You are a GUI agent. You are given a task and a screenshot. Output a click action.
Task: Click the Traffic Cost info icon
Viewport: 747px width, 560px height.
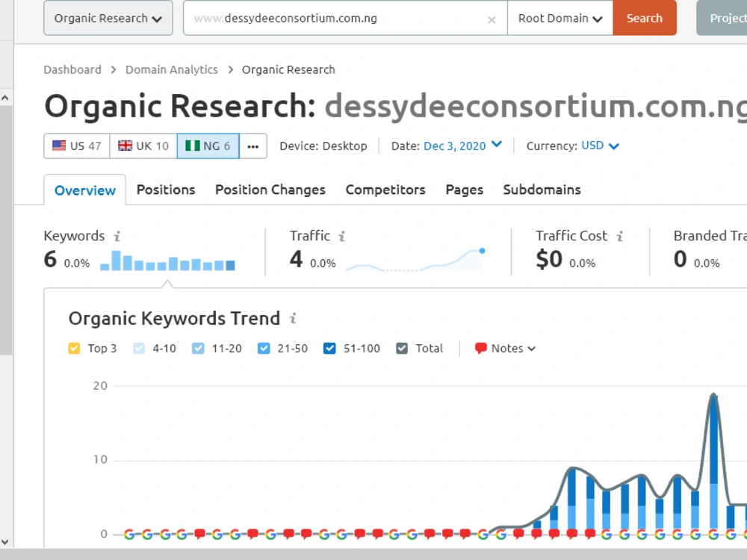point(620,236)
